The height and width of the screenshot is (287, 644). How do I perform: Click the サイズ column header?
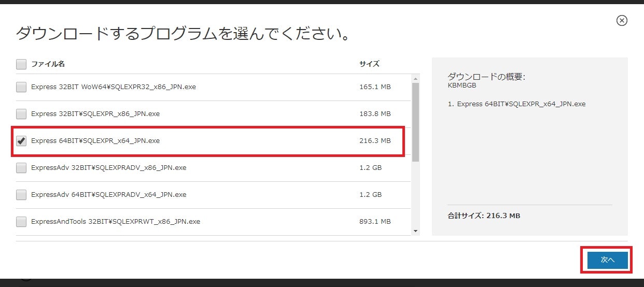click(369, 64)
